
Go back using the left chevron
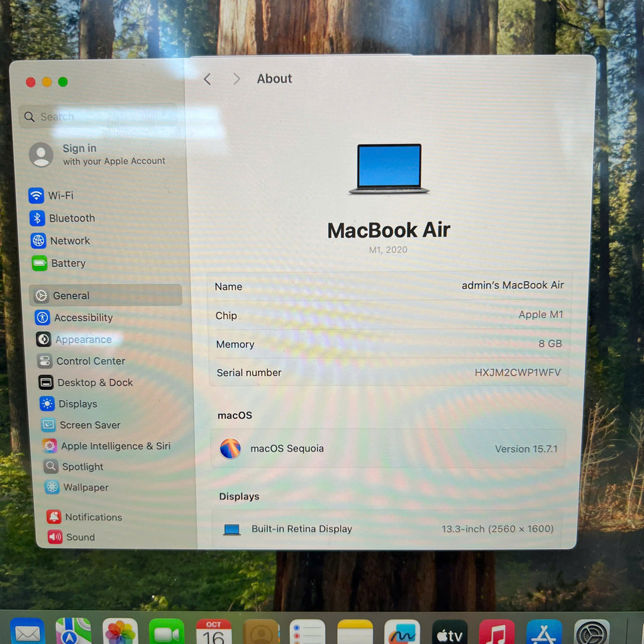click(207, 79)
